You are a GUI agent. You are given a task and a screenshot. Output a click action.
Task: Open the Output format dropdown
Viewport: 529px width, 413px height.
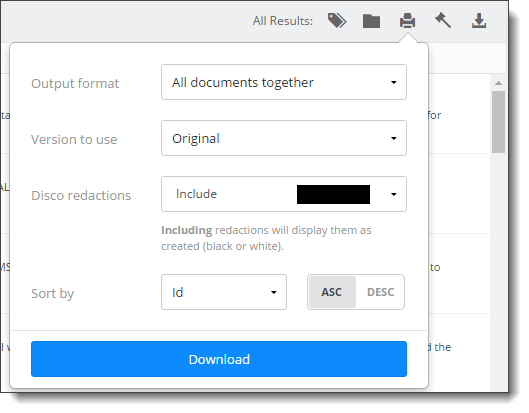[284, 82]
